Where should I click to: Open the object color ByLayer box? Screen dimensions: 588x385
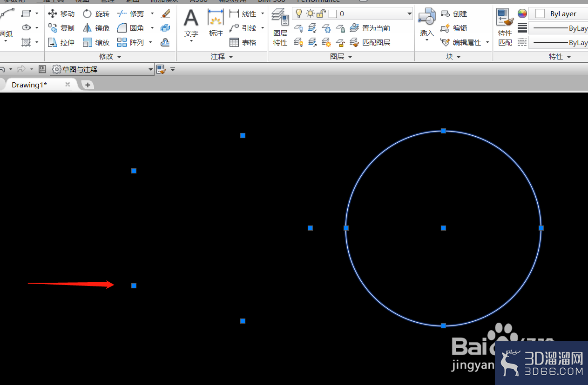[x=559, y=14]
